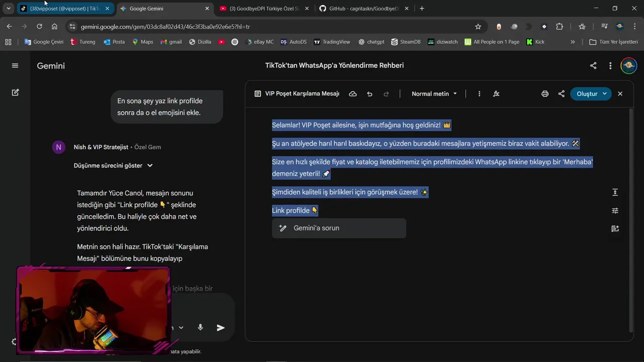644x362 pixels.
Task: Close the GitHub tab
Action: coord(408,9)
